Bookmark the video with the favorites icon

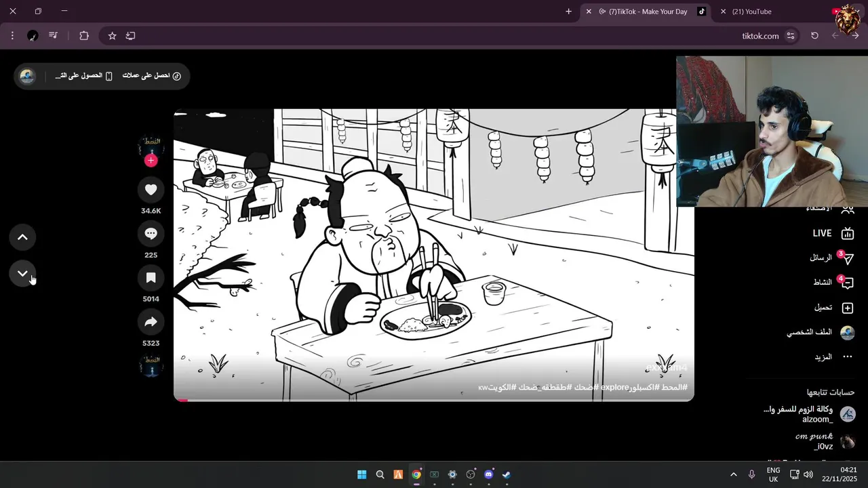151,278
